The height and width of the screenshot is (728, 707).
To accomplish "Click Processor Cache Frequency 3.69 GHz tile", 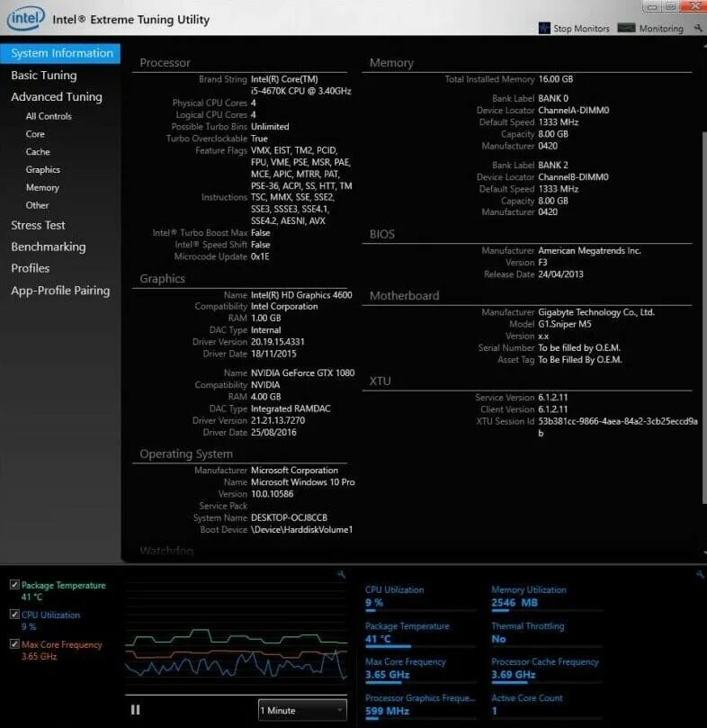I will (545, 669).
